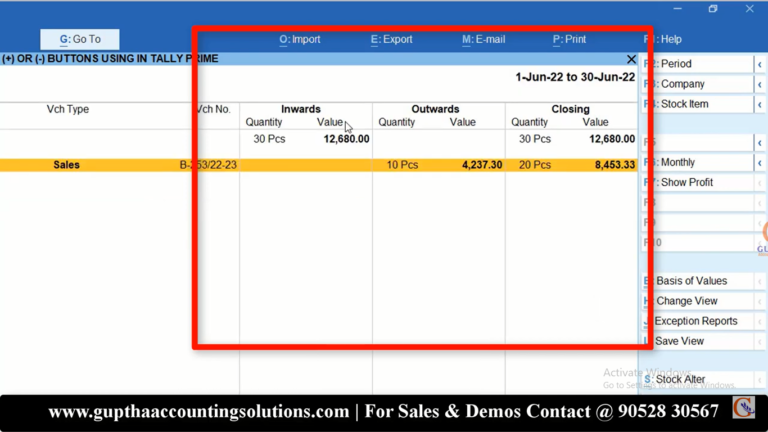Expand arrow beside Period button

pos(760,64)
